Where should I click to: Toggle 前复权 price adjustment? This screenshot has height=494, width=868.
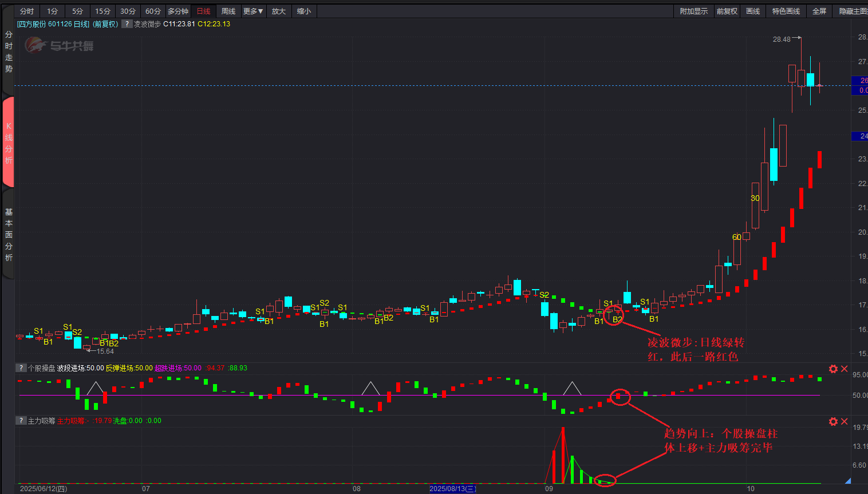click(727, 11)
